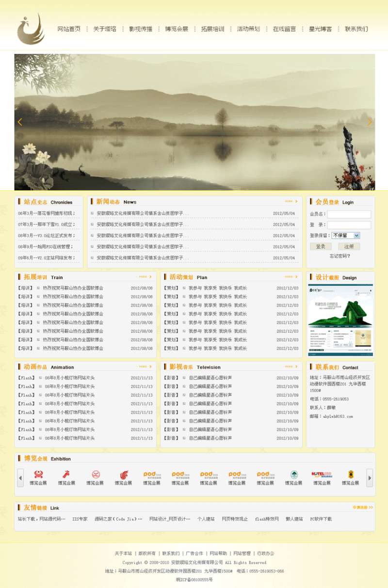388x588 pixels.
Task: Click the 忘记密码? link
Action: [339, 256]
